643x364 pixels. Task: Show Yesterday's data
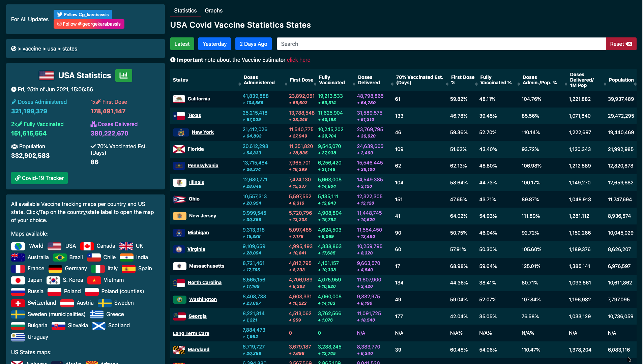pos(214,44)
